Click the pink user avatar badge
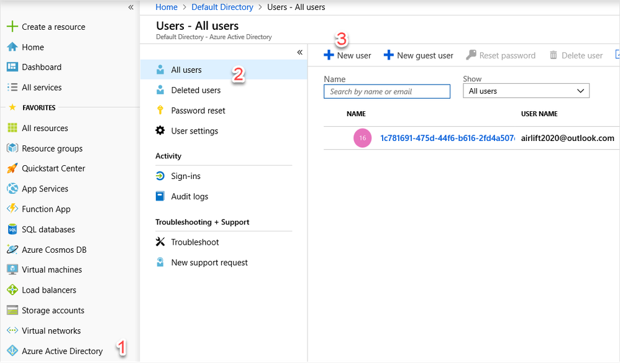 362,138
